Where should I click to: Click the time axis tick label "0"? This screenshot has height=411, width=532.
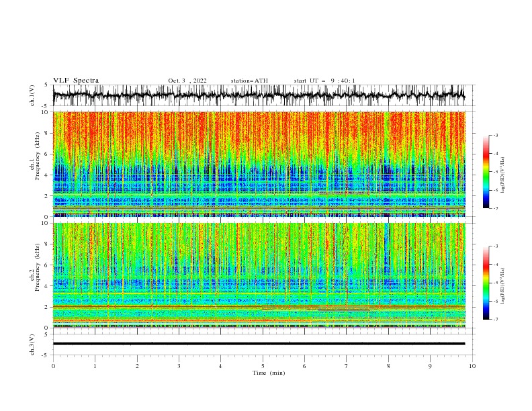53,366
